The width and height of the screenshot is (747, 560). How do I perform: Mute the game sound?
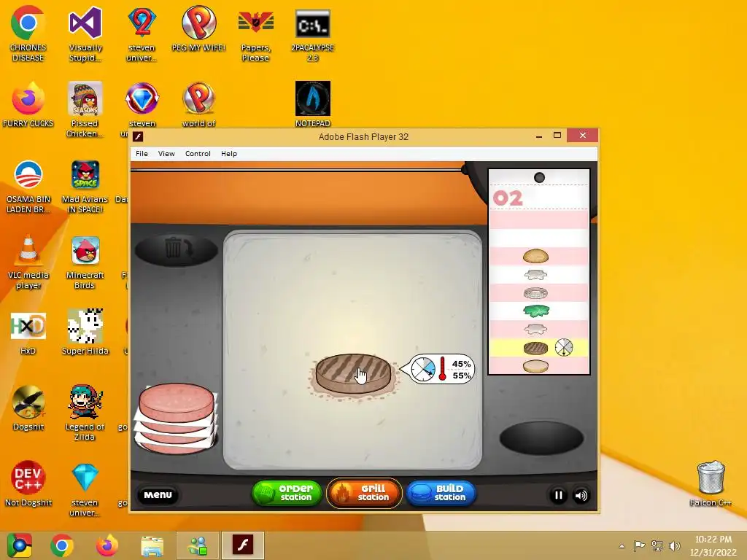(x=581, y=495)
